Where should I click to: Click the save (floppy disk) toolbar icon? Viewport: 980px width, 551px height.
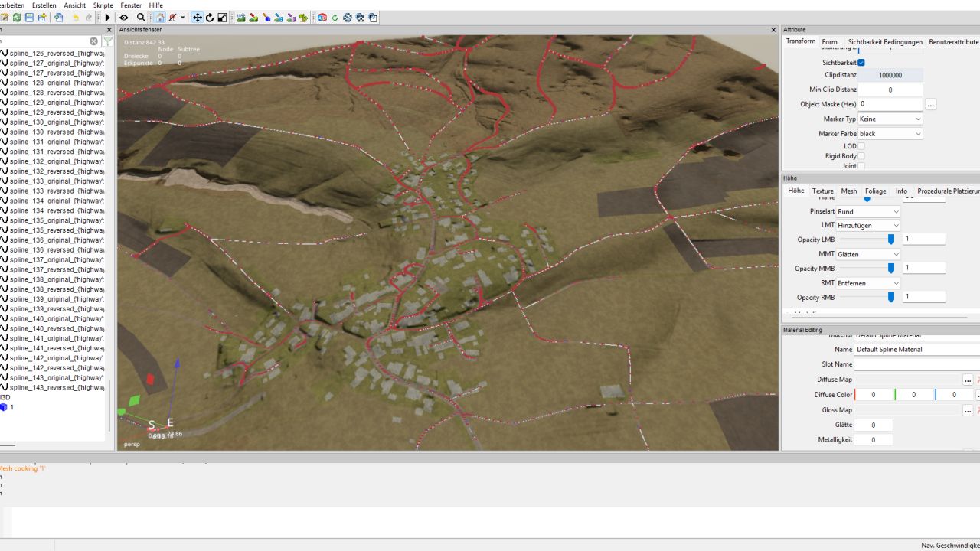[x=29, y=18]
